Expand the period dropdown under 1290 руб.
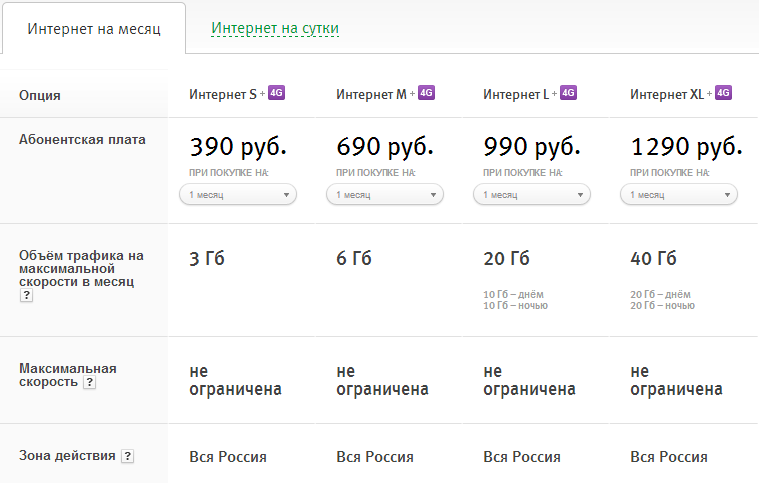The height and width of the screenshot is (483, 759). (679, 194)
